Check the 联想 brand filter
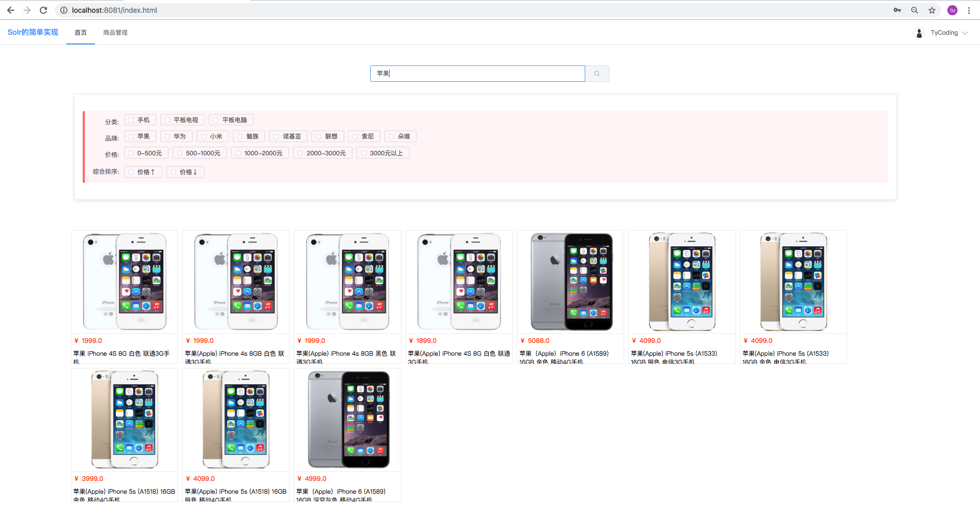The image size is (980, 506). [328, 136]
